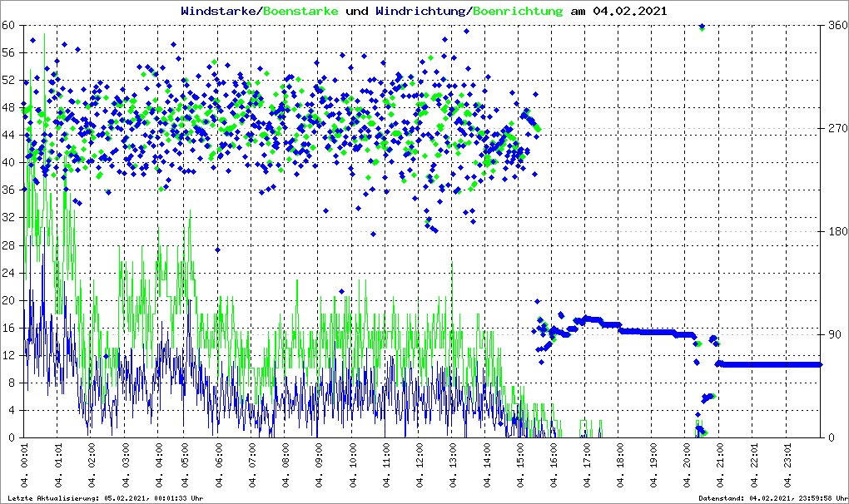Click the 360 label on right axis
The image size is (849, 504).
point(835,26)
